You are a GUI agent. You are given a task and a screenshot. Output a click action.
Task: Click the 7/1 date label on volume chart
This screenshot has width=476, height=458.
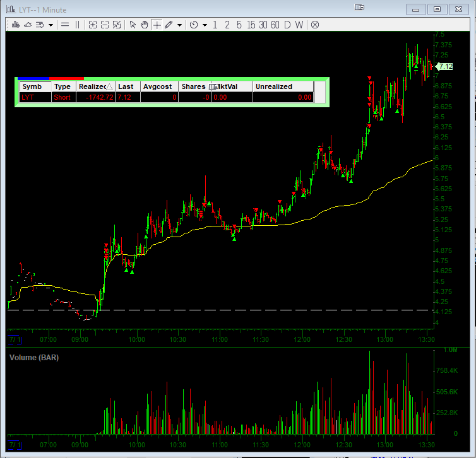tap(15, 445)
